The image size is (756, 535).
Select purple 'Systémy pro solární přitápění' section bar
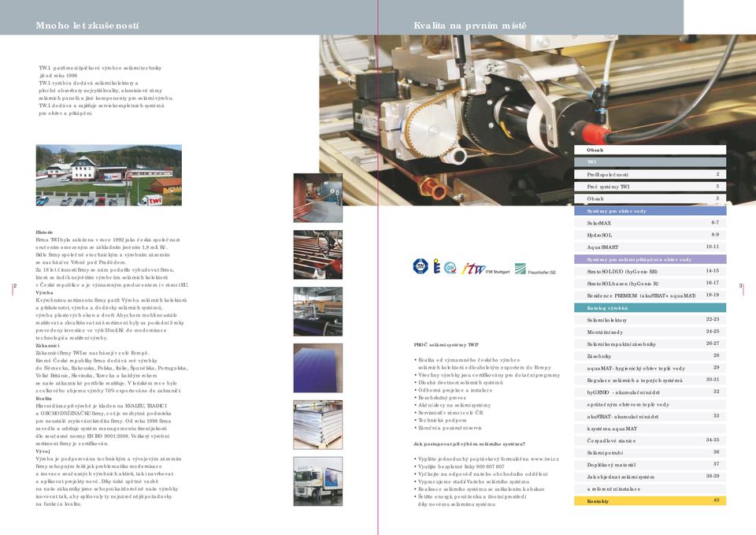point(650,259)
